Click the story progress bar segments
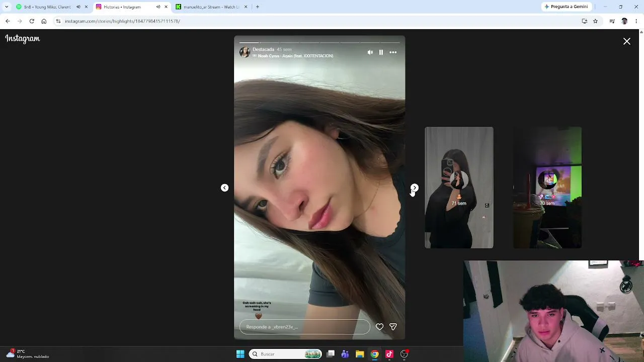644x362 pixels. (x=319, y=42)
